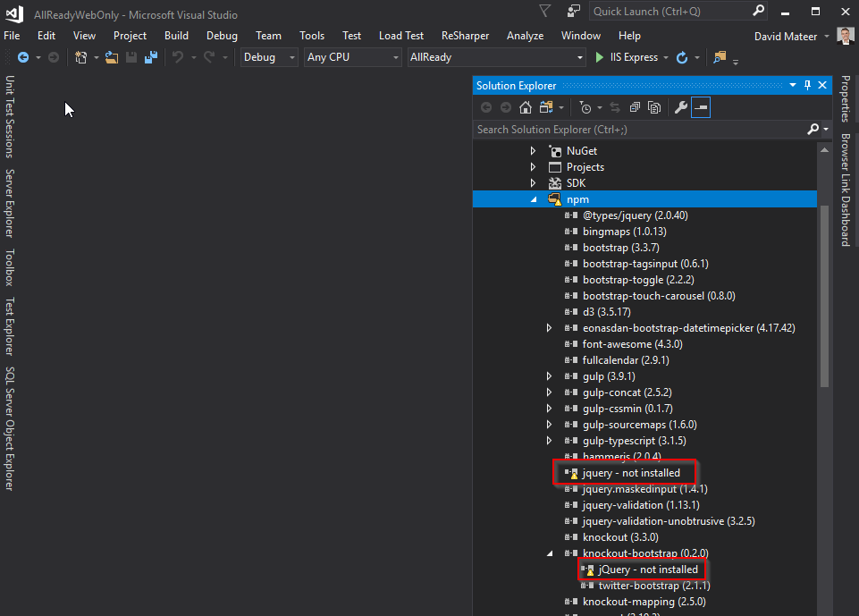Screen dimensions: 859x616
Task: Expand the eonasdan-bootstrap-datetimepicker node
Action: [549, 328]
